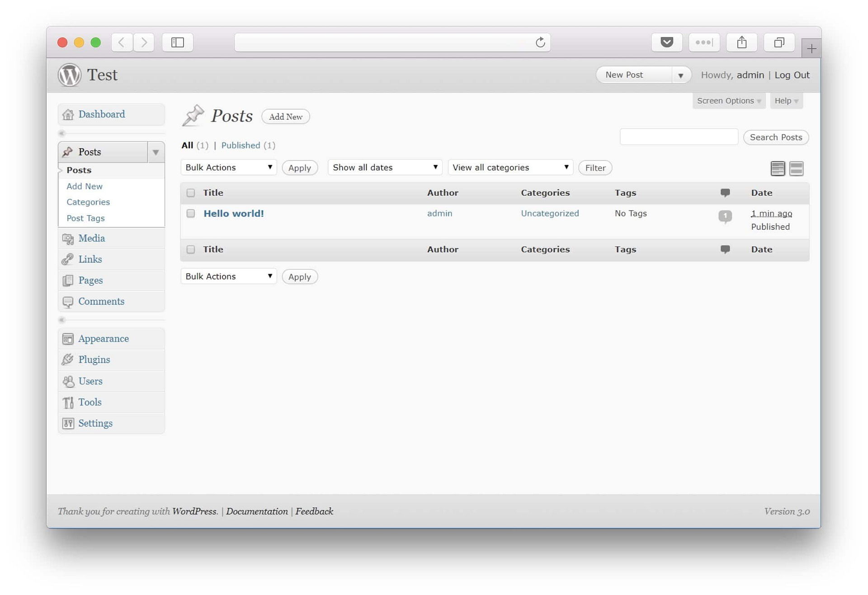
Task: Open comment count bubble for Hello world!
Action: tap(725, 216)
